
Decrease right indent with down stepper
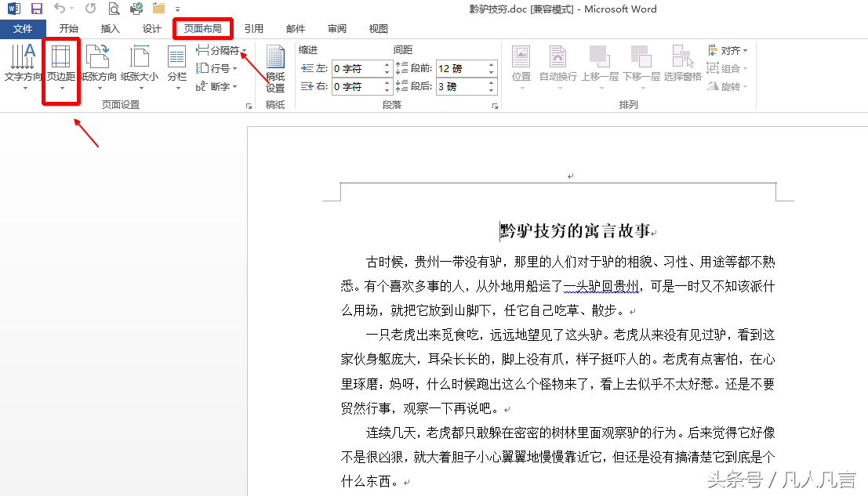pos(387,91)
